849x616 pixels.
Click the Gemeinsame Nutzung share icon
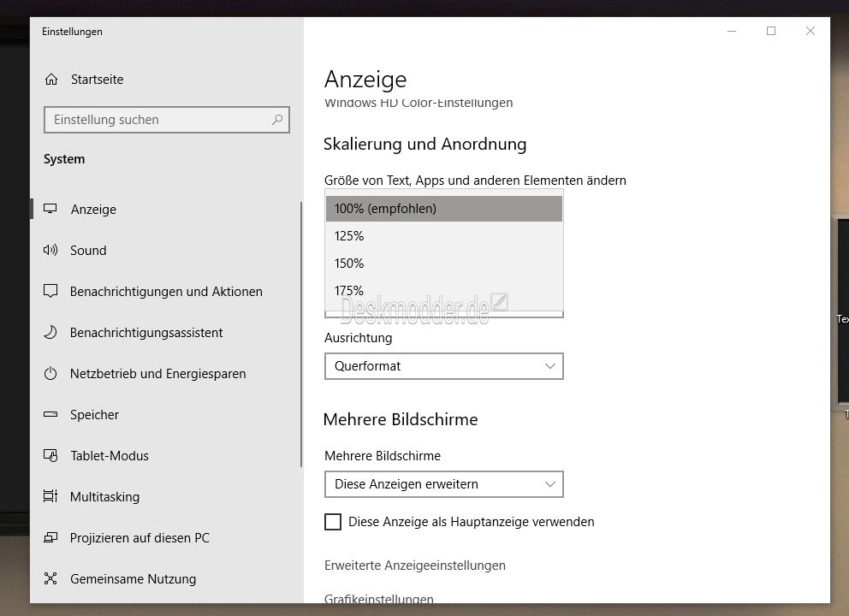tap(50, 578)
